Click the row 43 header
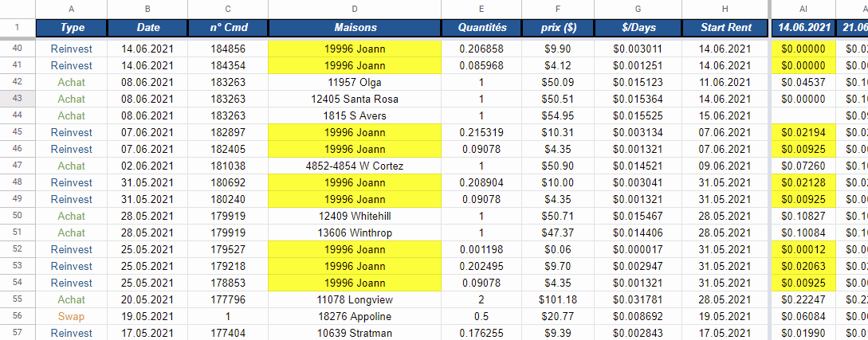The width and height of the screenshot is (868, 340). pyautogui.click(x=18, y=99)
